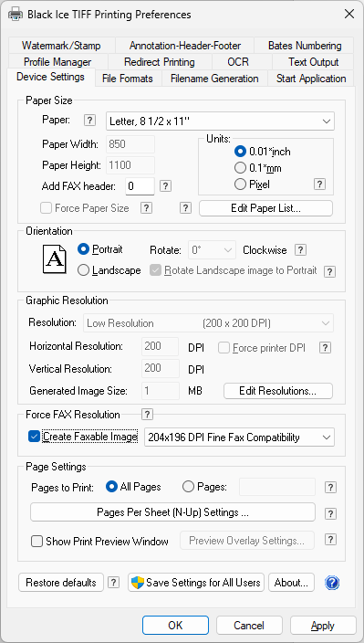Switch to Text Output tab

coord(313,62)
